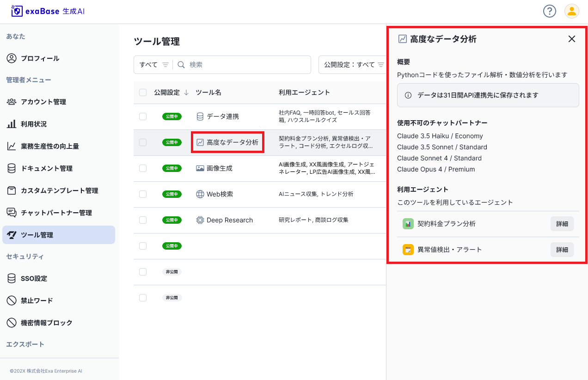Open the user avatar account menu

(572, 11)
